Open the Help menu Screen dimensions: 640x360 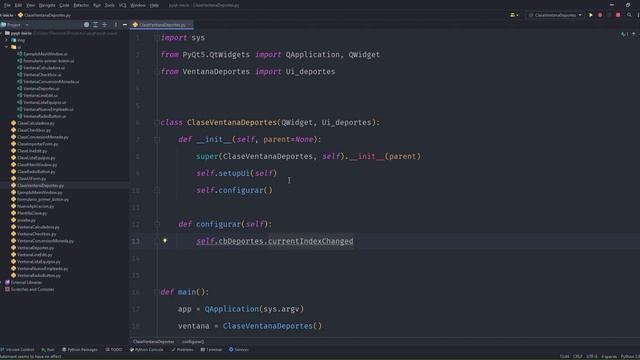[154, 5]
